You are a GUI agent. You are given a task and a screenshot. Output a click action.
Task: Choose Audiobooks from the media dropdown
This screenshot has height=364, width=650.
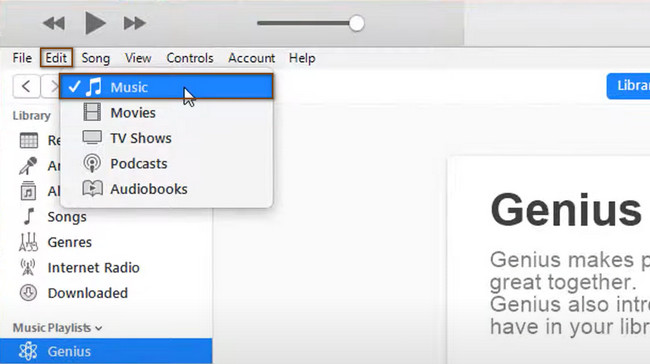click(x=167, y=189)
